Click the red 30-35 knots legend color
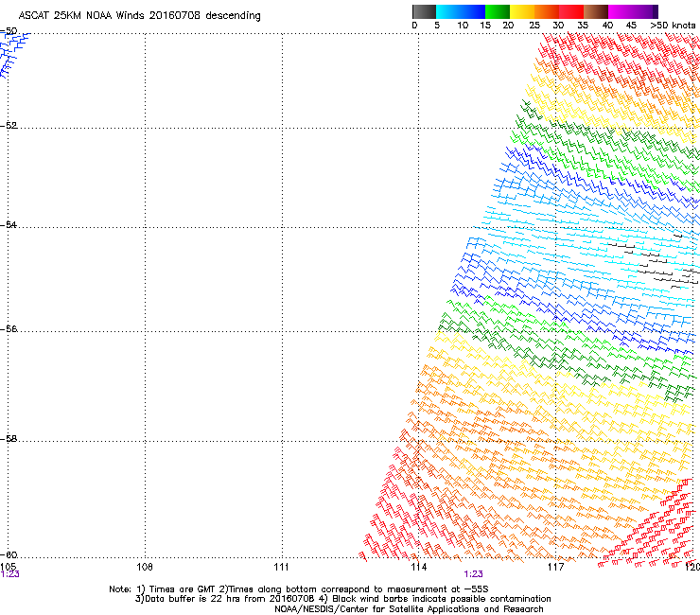Viewport: 700px width, 615px height. click(x=571, y=11)
